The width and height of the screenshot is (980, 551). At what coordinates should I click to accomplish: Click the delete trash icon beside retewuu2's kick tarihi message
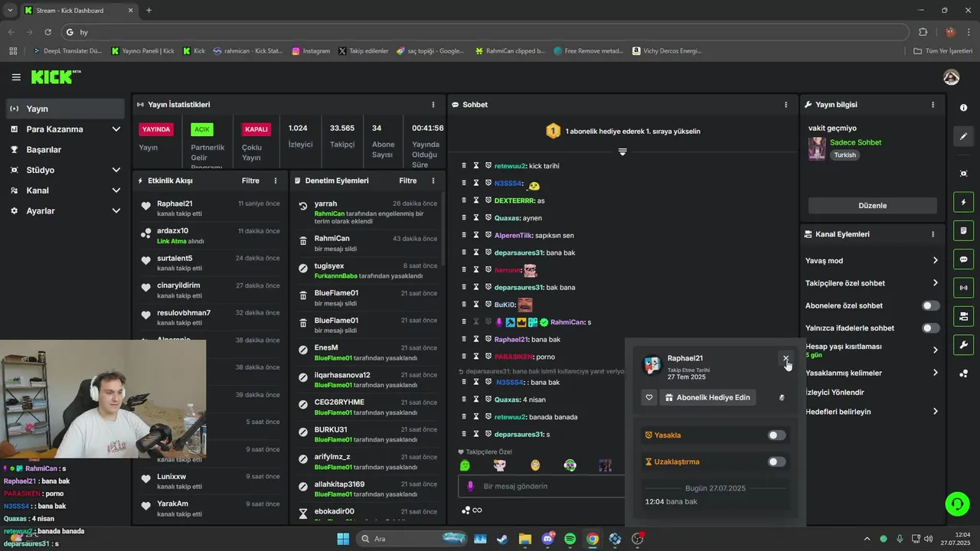[x=463, y=166]
